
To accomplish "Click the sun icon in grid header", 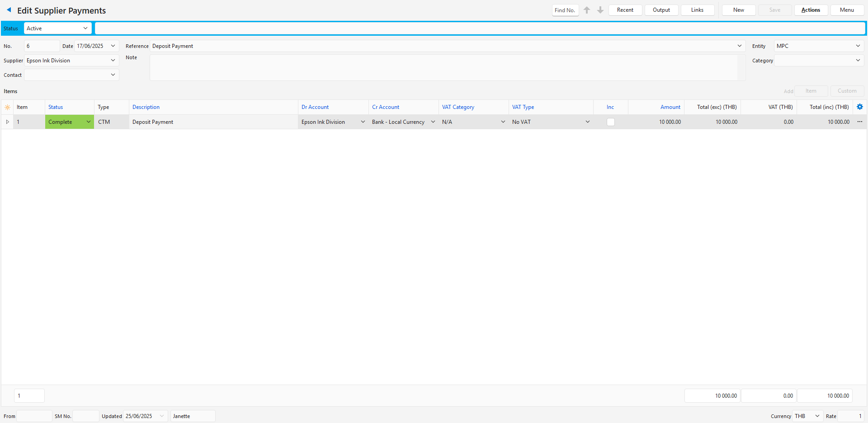I will tap(7, 108).
